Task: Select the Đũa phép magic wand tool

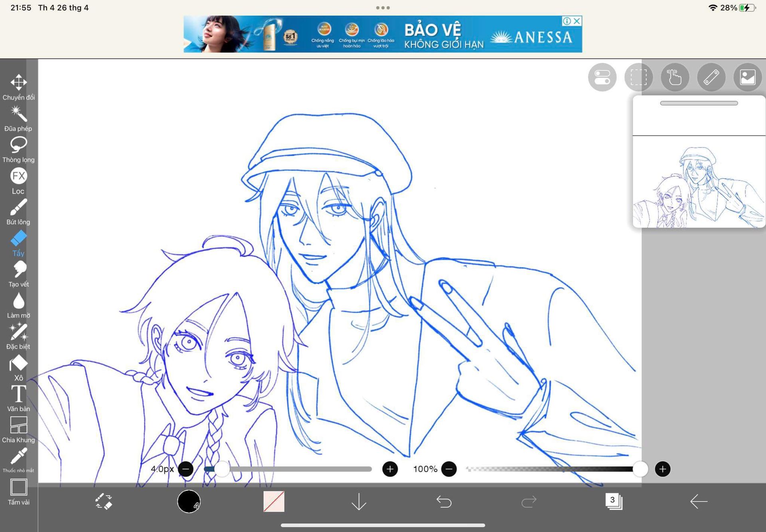Action: (x=18, y=114)
